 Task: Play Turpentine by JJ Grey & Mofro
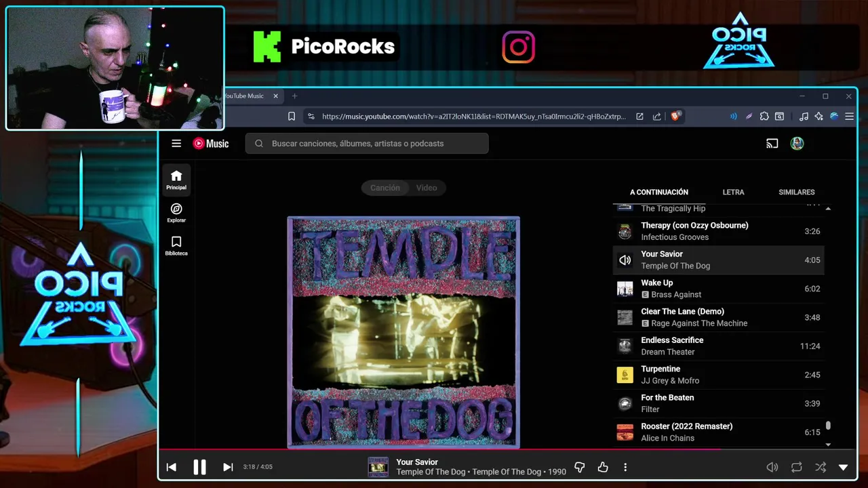pos(719,375)
